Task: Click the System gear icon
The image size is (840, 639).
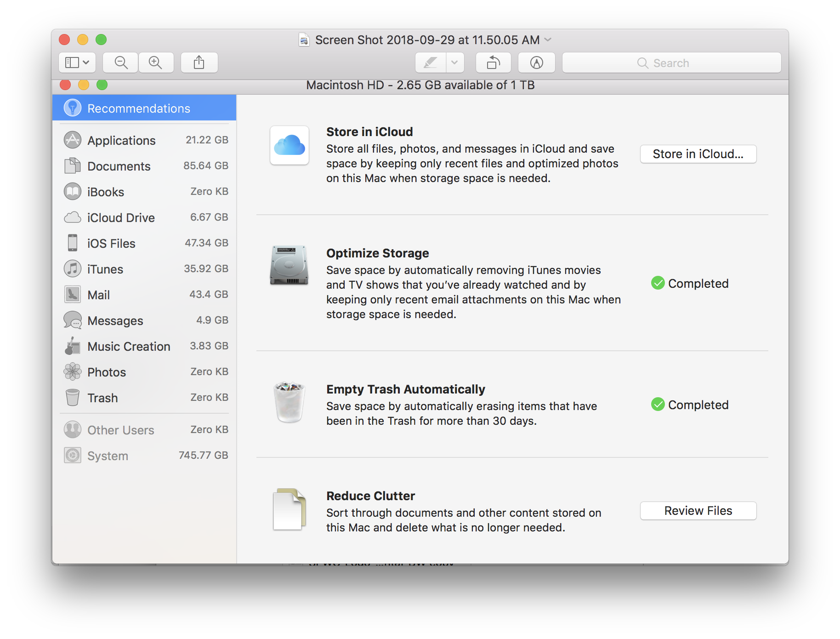Action: coord(73,455)
